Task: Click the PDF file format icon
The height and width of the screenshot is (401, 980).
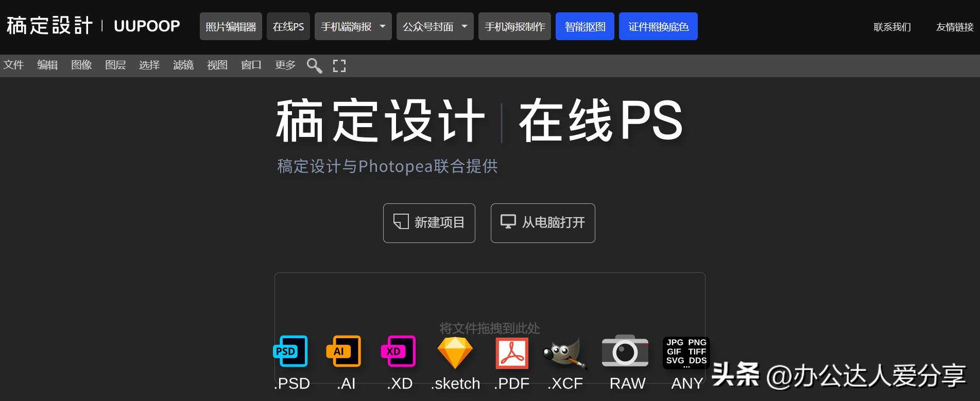Action: click(512, 353)
